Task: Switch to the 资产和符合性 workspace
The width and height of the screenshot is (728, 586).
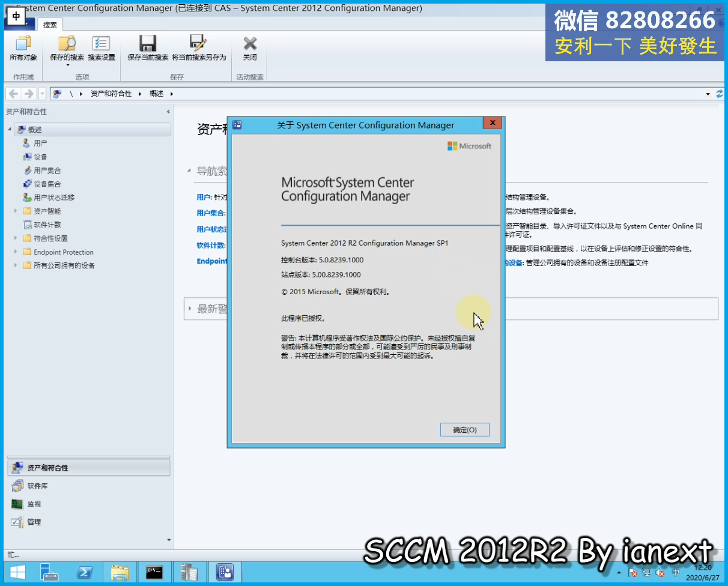Action: [89, 468]
